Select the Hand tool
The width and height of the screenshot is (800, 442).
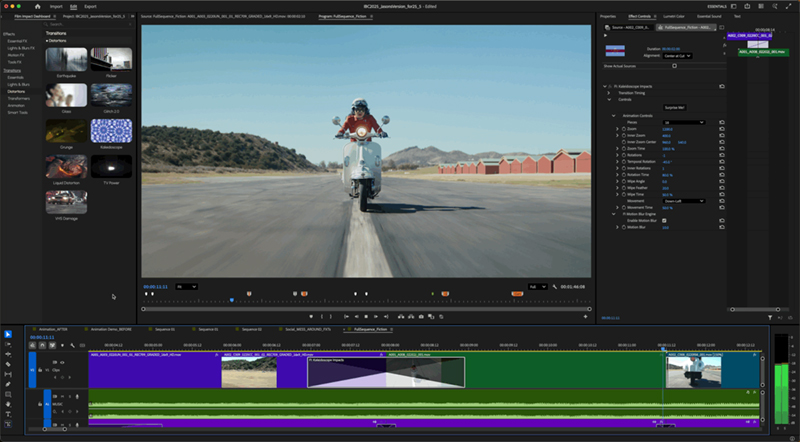(8, 403)
